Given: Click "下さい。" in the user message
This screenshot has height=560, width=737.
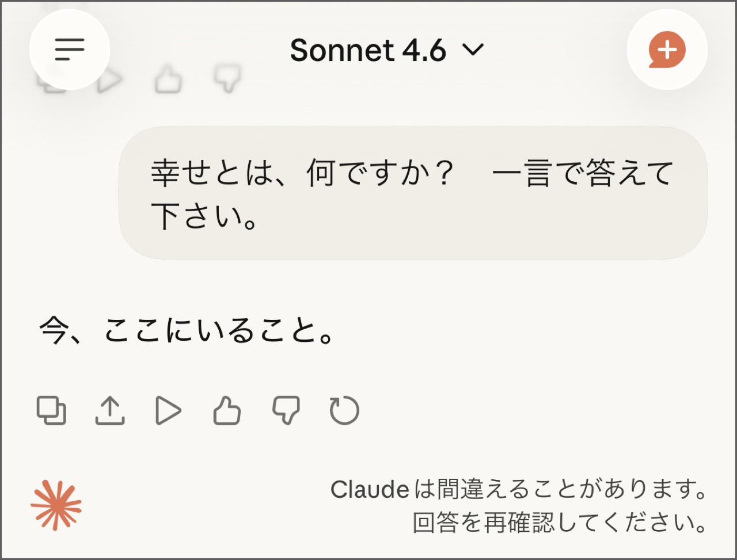Looking at the screenshot, I should pyautogui.click(x=204, y=216).
